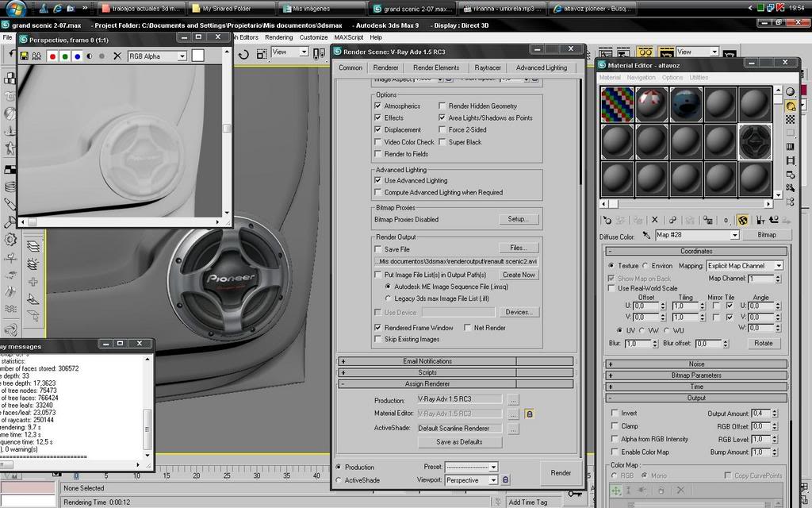This screenshot has height=508, width=812.
Task: Enable Save File in Render Output
Action: 378,248
